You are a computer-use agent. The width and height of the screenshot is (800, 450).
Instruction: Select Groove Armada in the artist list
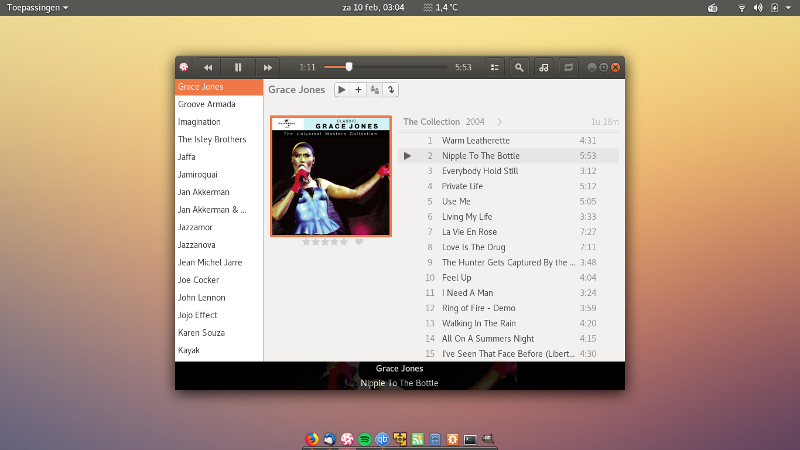click(219, 104)
